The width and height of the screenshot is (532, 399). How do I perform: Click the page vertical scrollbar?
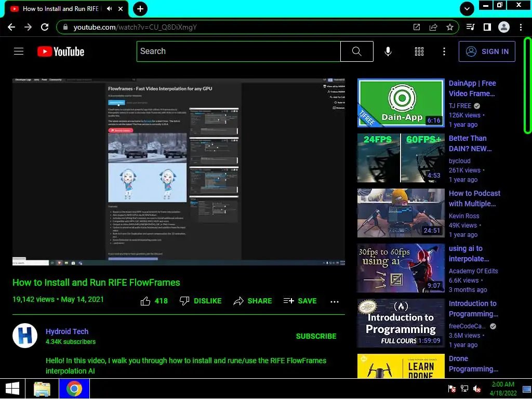click(x=528, y=86)
